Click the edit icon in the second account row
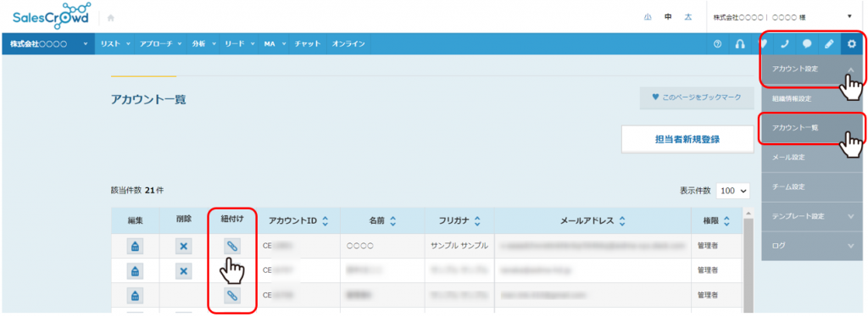 [135, 270]
